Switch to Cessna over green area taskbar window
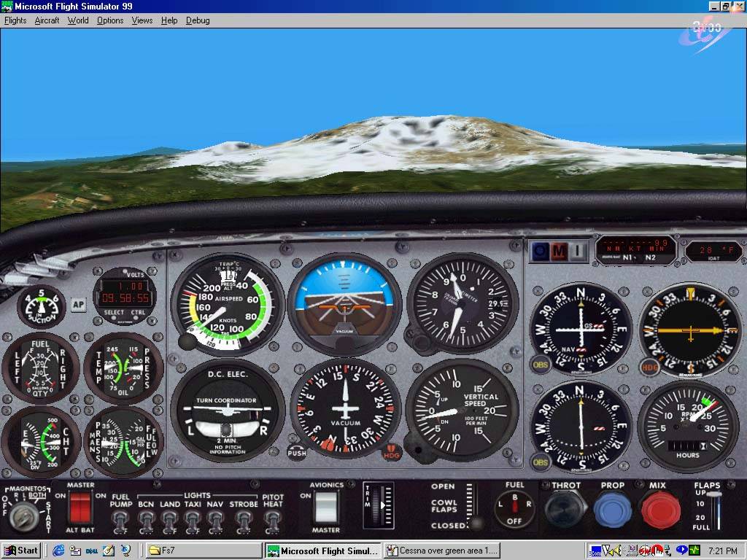This screenshot has height=560, width=747. pos(442,551)
